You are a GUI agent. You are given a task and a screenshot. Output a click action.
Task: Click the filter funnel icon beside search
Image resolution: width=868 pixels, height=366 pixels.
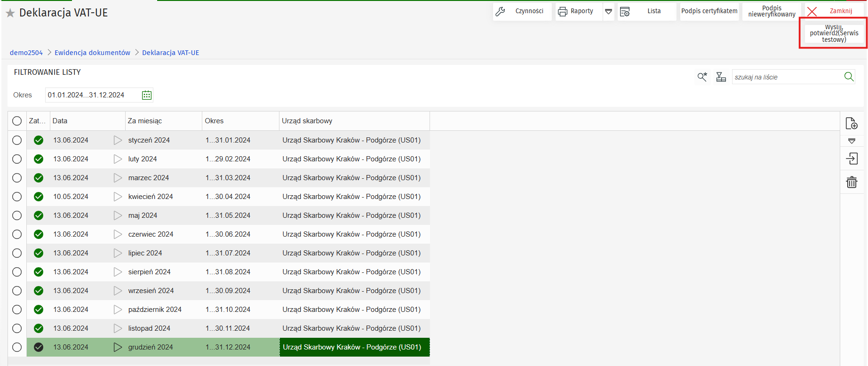[x=721, y=77]
